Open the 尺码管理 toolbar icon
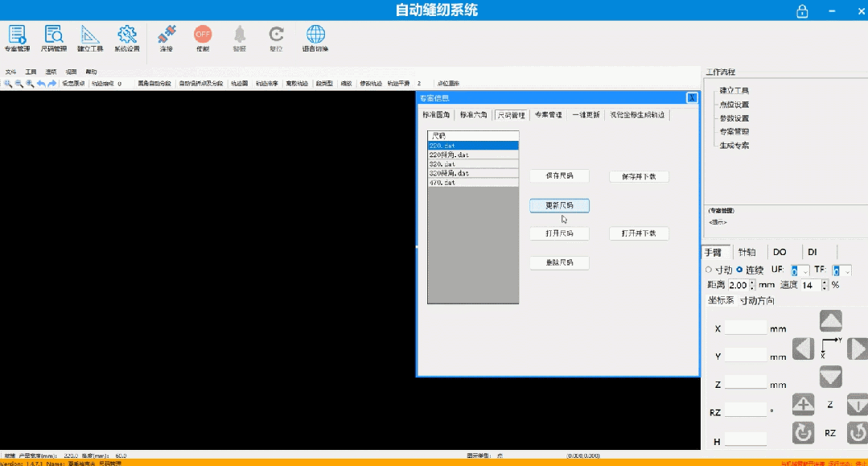Viewport: 868px width, 466px height. point(54,38)
